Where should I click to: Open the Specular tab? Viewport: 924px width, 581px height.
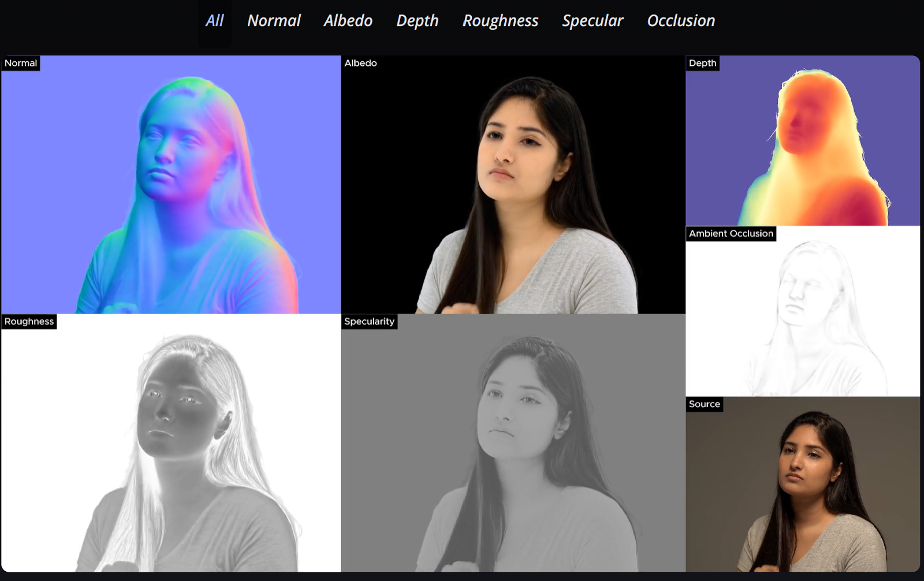(x=593, y=21)
